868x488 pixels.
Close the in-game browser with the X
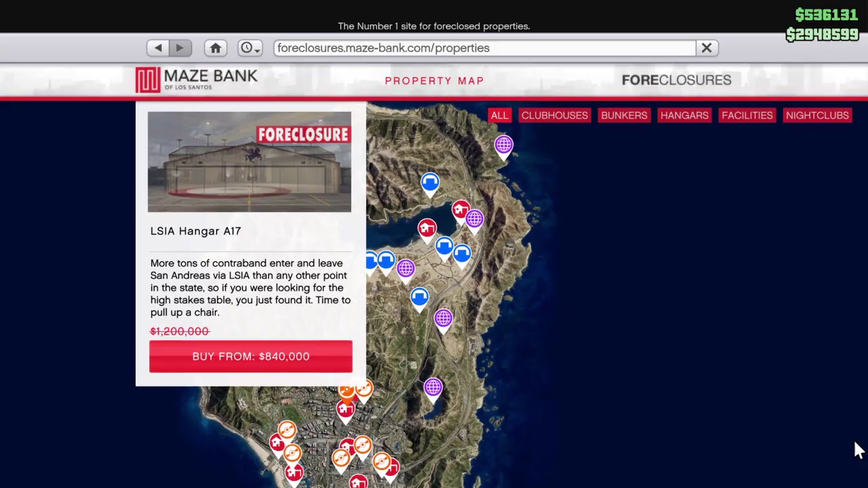point(707,48)
